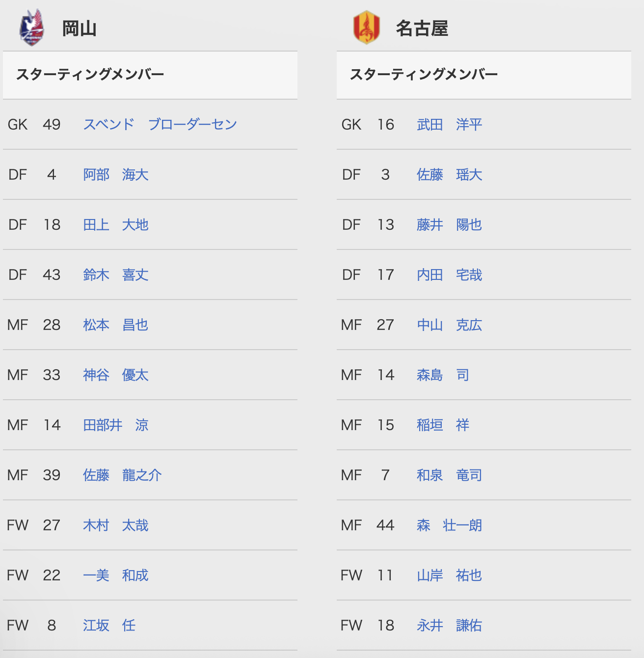Select player 田上 大地
The width and height of the screenshot is (644, 658).
coord(116,224)
